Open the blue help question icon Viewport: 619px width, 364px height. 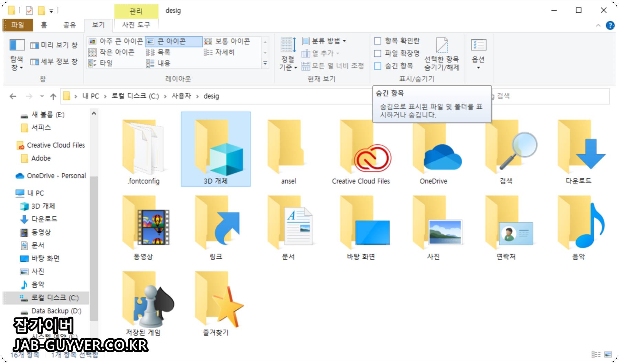pos(610,25)
